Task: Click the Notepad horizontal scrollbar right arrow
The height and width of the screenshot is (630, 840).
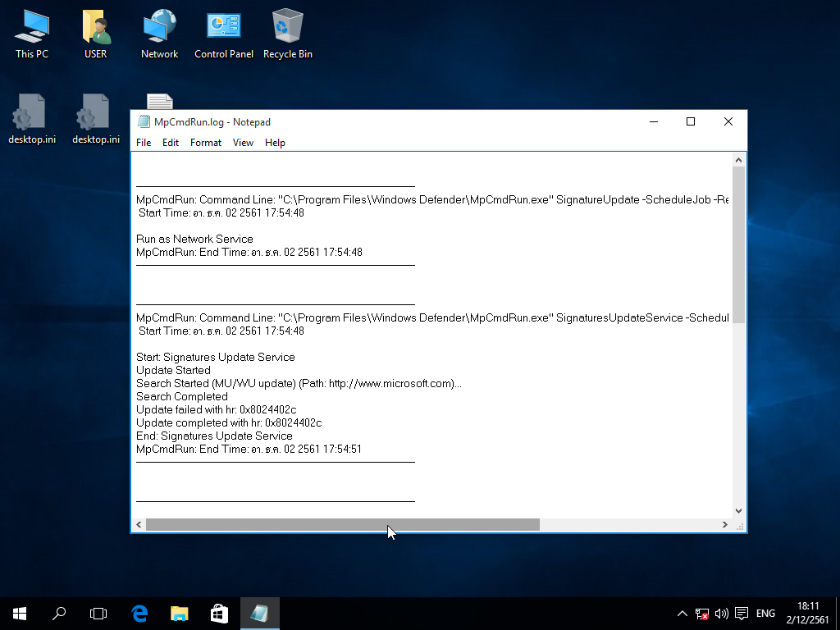Action: pos(725,524)
